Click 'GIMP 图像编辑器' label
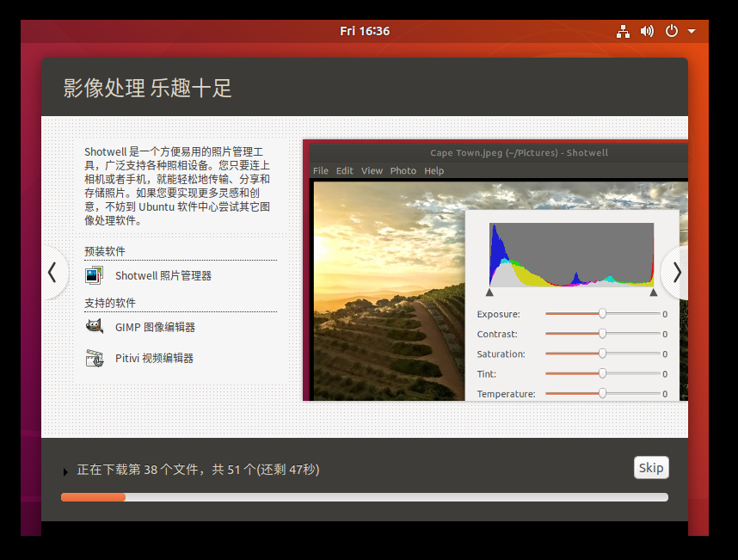This screenshot has height=560, width=738. (x=156, y=327)
